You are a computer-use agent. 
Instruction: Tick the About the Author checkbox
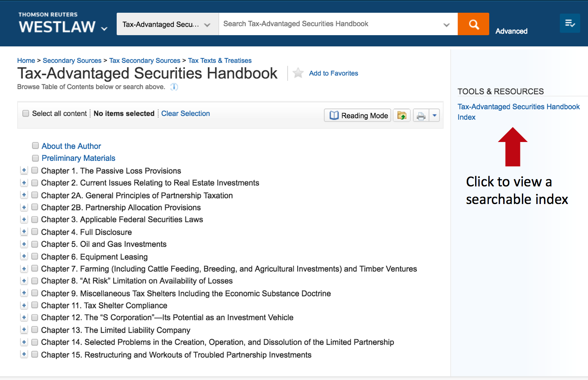pyautogui.click(x=36, y=146)
